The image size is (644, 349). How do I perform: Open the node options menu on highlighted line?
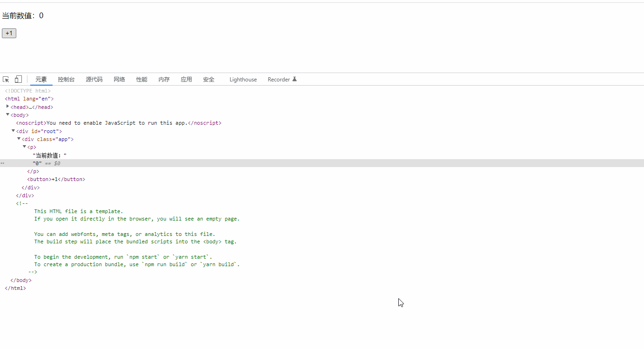(x=2, y=163)
